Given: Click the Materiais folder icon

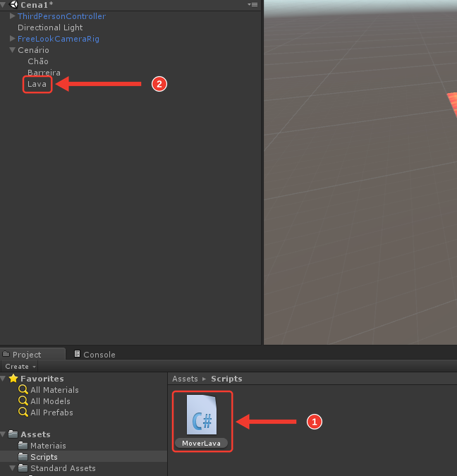Looking at the screenshot, I should tap(23, 446).
